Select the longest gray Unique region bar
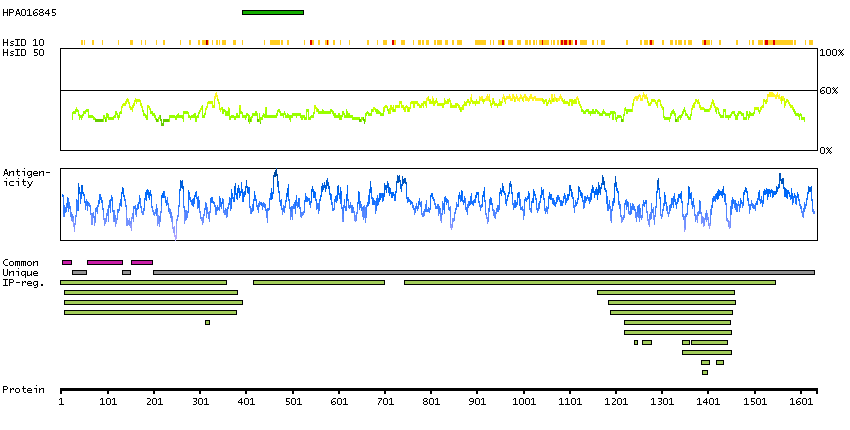 pos(483,272)
